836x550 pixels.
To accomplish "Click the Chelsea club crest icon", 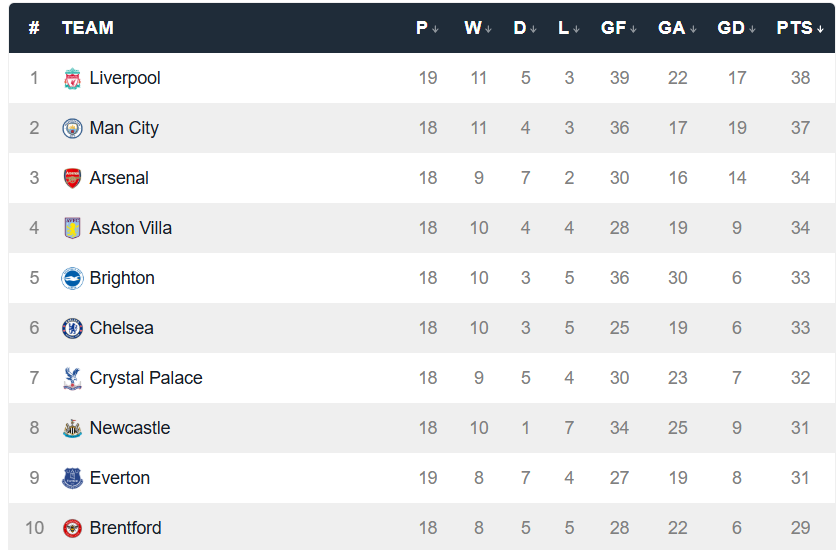I will (72, 328).
